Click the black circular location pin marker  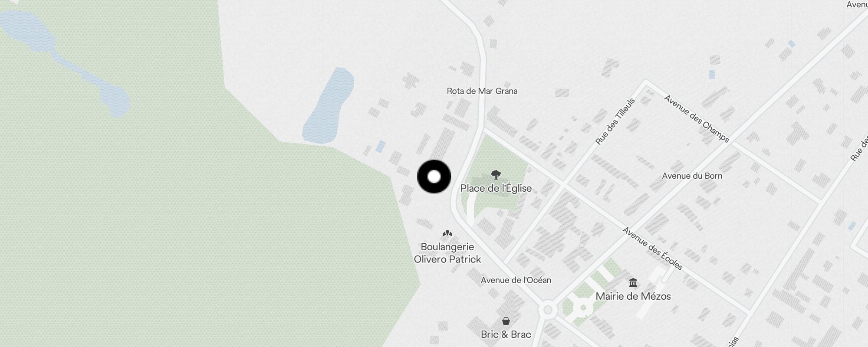point(434,177)
